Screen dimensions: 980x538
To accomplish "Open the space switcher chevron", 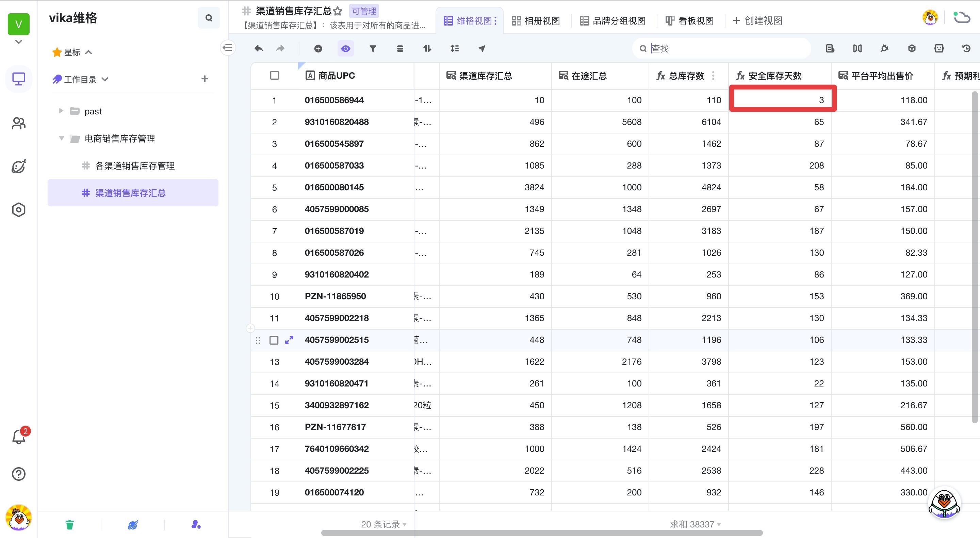I will pyautogui.click(x=19, y=42).
